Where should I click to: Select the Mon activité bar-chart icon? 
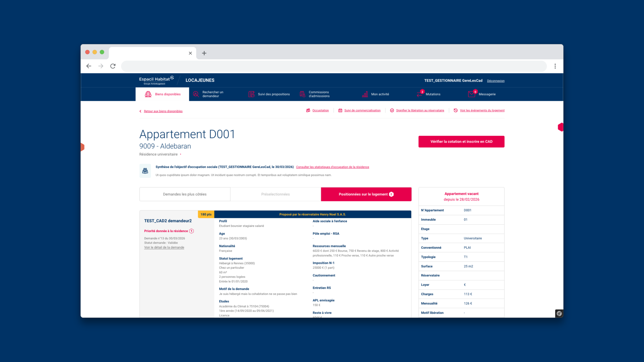365,94
